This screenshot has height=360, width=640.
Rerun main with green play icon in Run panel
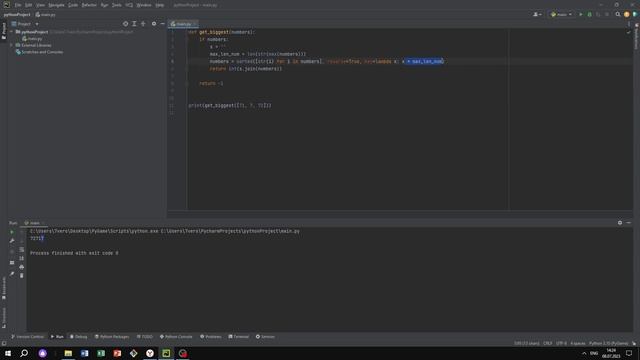click(12, 232)
